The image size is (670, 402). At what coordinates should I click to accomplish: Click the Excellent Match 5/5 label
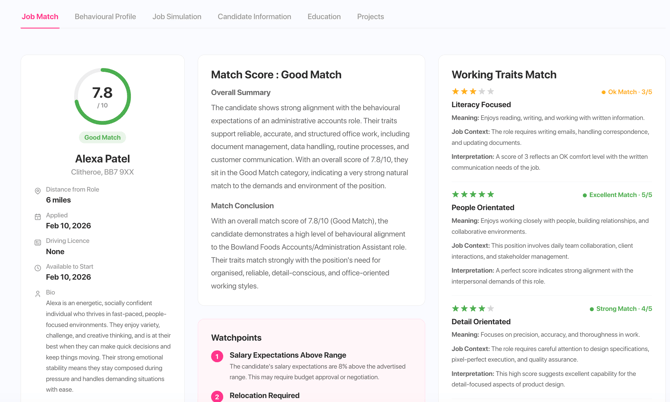(617, 195)
